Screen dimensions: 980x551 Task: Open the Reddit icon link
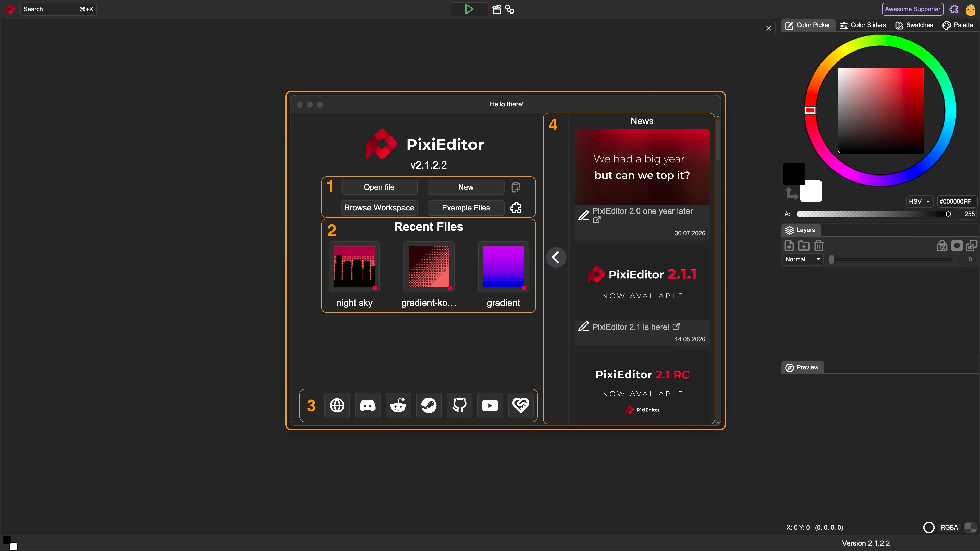[x=398, y=405]
